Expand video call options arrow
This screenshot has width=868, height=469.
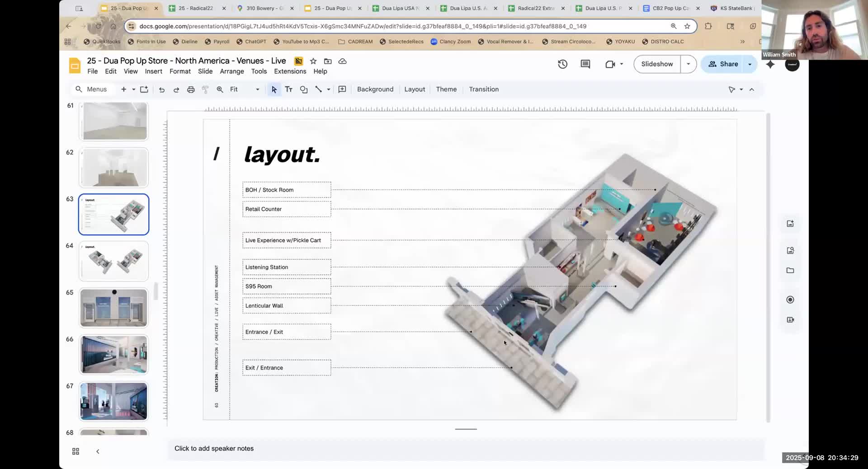[622, 64]
